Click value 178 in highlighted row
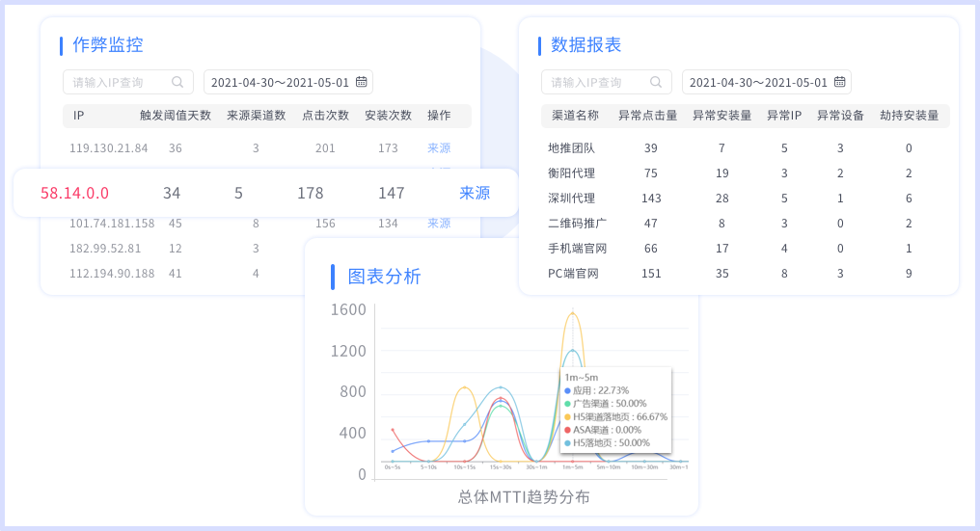Screen dimensions: 980x531 pyautogui.click(x=310, y=193)
